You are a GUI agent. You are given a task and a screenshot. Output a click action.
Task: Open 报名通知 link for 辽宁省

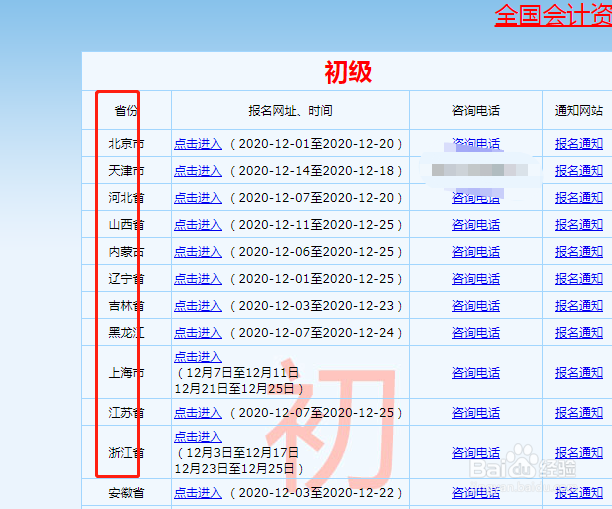tap(579, 279)
